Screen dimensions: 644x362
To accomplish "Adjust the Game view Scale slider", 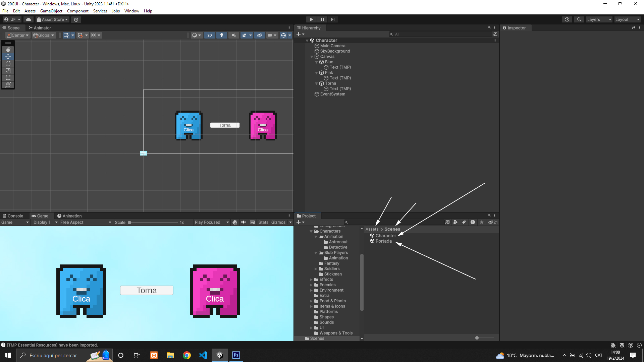I will tap(130, 222).
